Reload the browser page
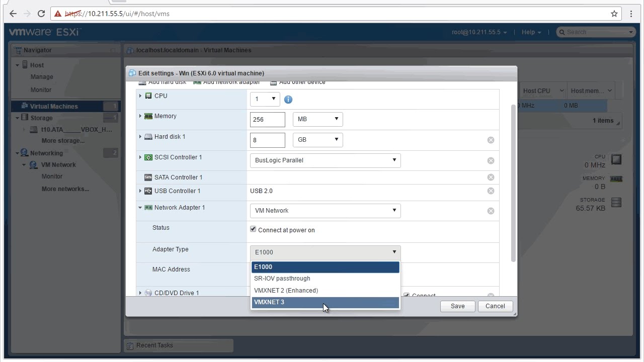The width and height of the screenshot is (644, 362). [41, 14]
